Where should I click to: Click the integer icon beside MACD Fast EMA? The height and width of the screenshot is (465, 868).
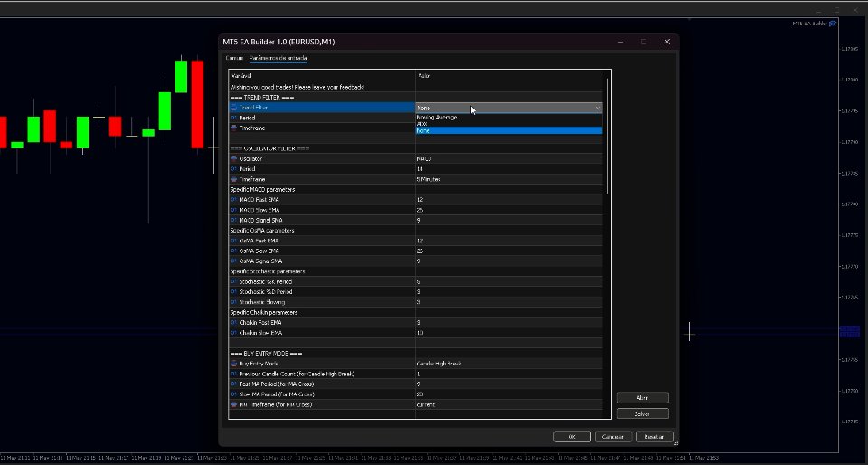[x=233, y=200]
